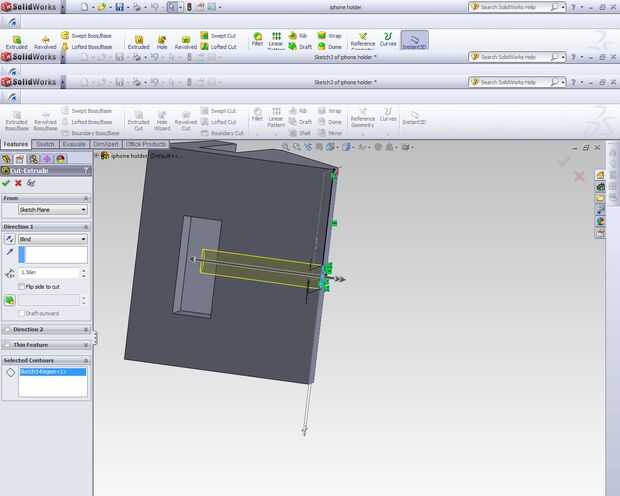Click Zoom to Fit in viewport toolbar
Viewport: 620px width, 496px height.
[x=285, y=147]
